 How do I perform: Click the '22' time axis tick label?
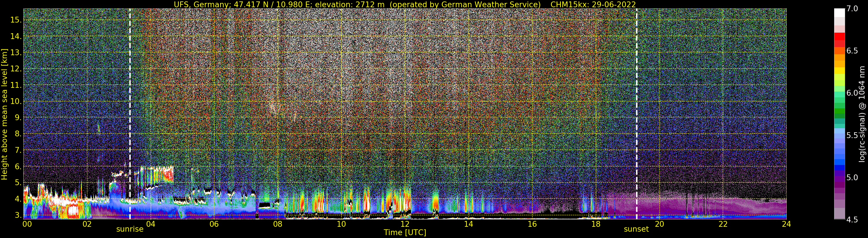[x=723, y=224]
